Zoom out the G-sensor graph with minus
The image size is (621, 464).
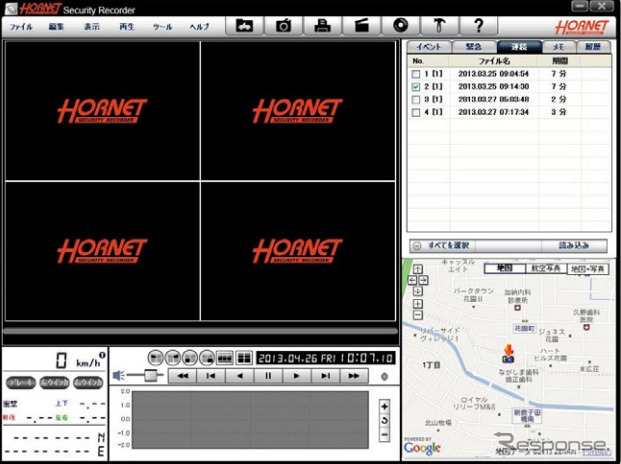tap(384, 435)
